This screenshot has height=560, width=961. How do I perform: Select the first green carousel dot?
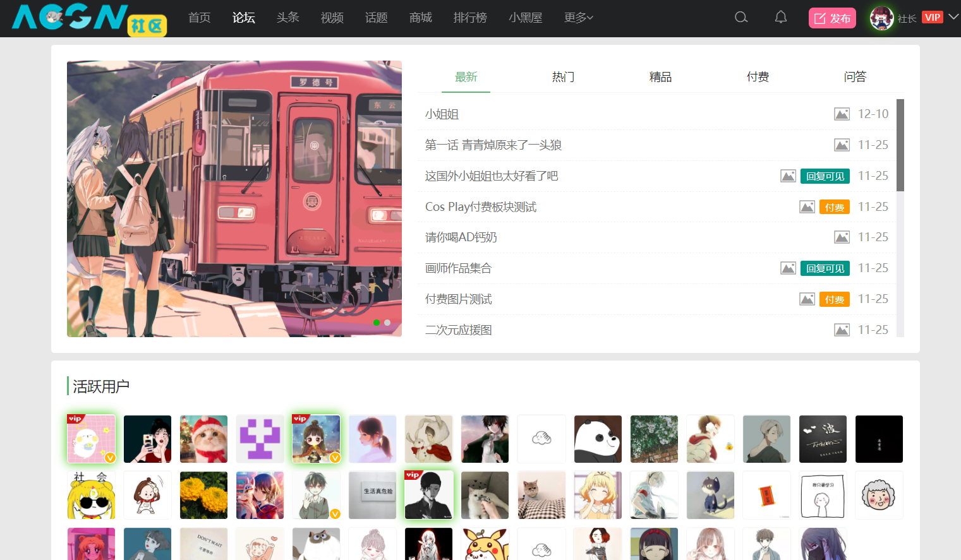point(377,323)
